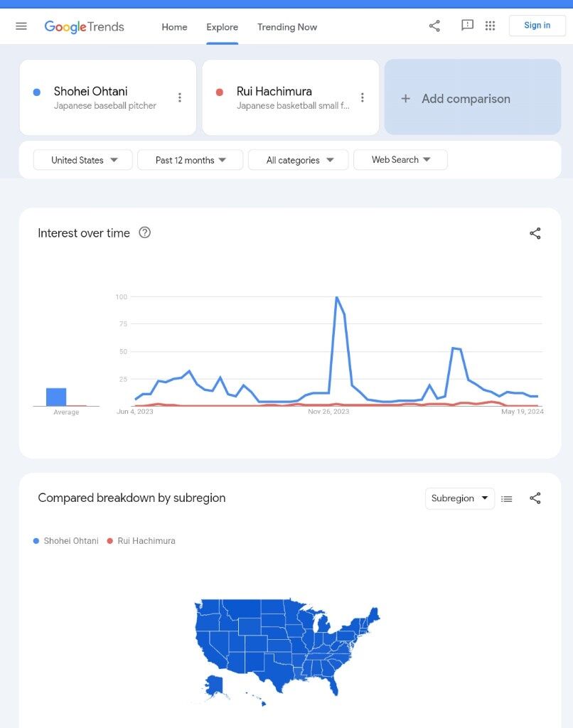This screenshot has height=728, width=573.
Task: Open the Google apps grid
Action: click(490, 26)
